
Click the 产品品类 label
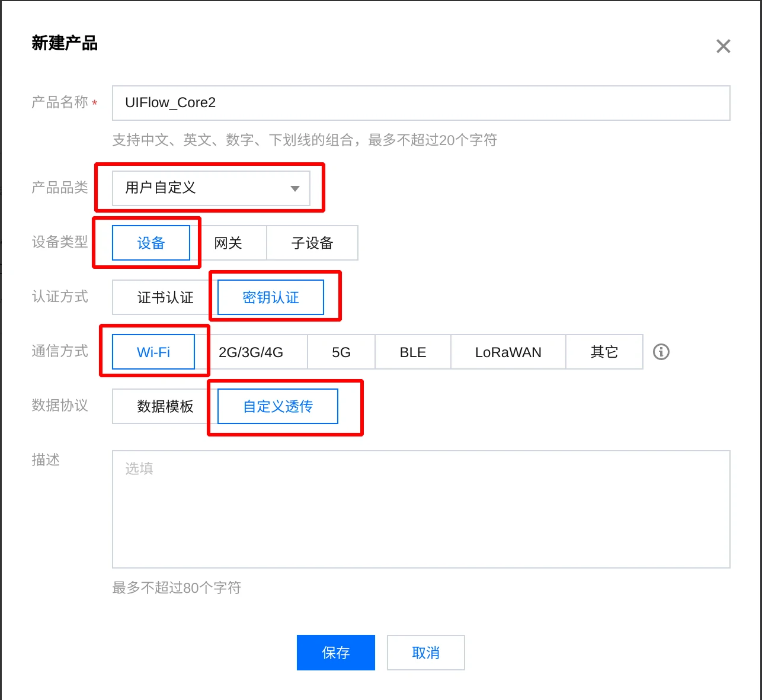tap(60, 188)
